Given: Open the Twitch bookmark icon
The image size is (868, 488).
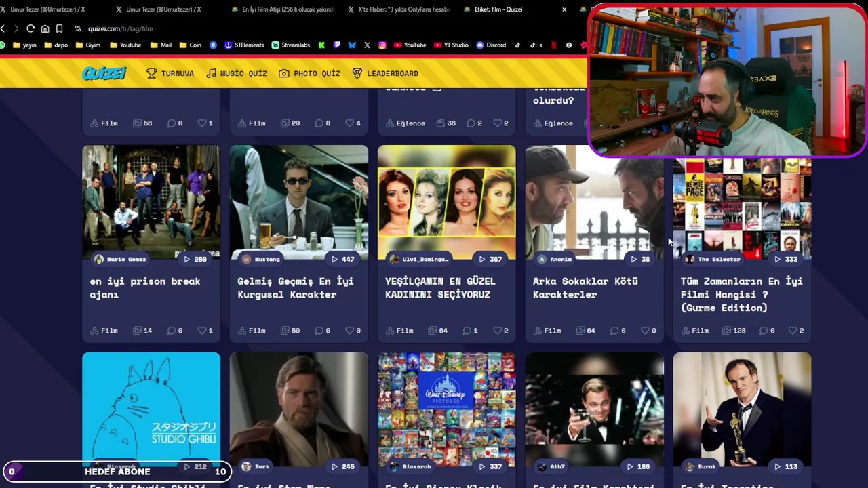Looking at the screenshot, I should pyautogui.click(x=337, y=45).
